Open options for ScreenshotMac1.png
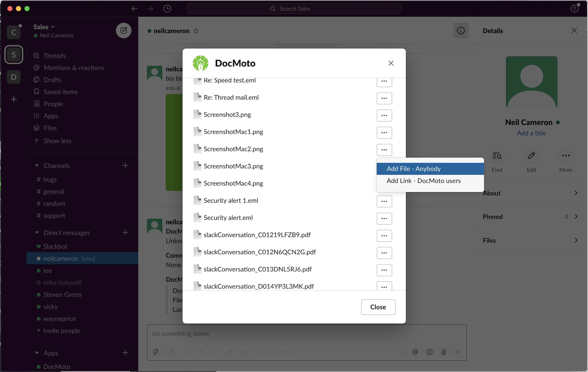This screenshot has width=588, height=372. [384, 133]
